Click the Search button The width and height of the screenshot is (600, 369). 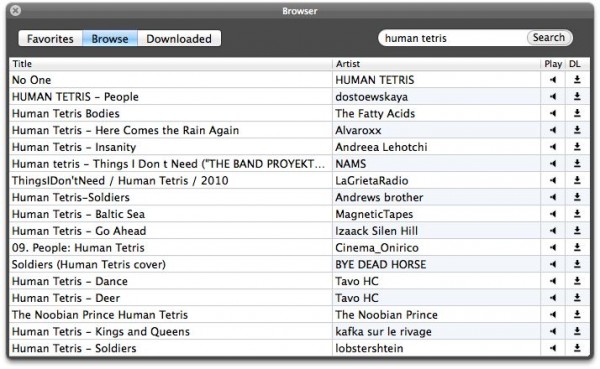click(549, 38)
